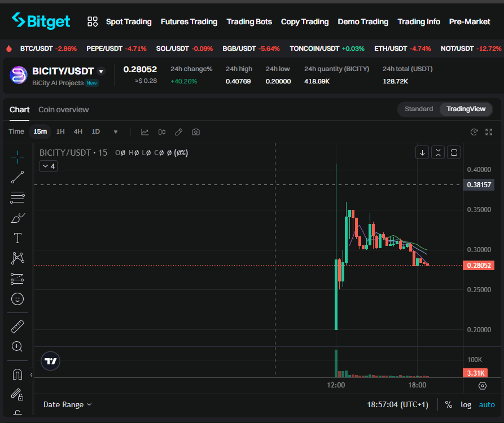Toggle auto scale mode

[x=487, y=405]
